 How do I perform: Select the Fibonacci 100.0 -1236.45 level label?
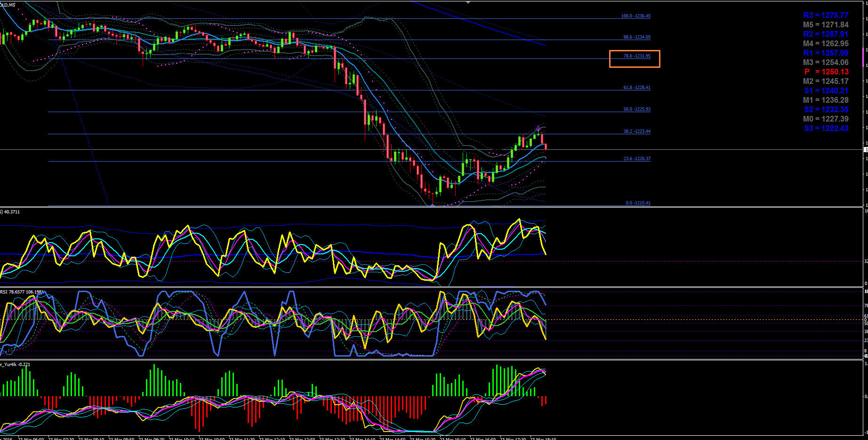coord(636,16)
